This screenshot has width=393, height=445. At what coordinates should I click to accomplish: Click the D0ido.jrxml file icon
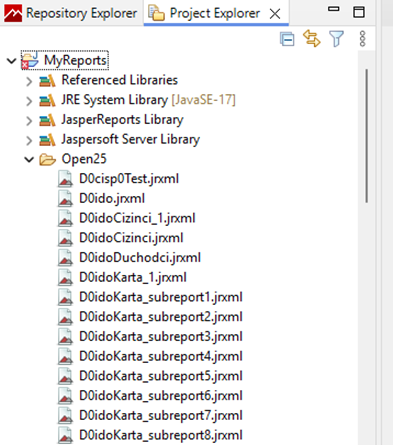(65, 199)
